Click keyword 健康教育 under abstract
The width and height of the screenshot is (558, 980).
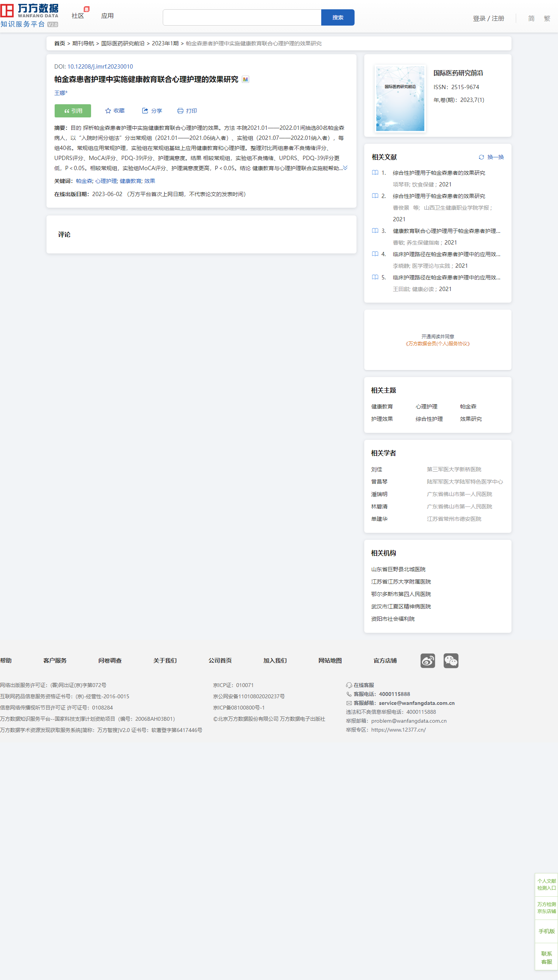(x=131, y=181)
